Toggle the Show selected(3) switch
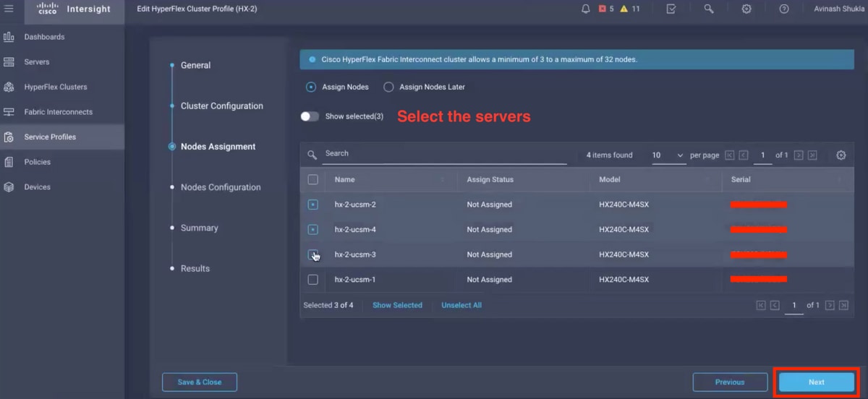Image resolution: width=868 pixels, height=399 pixels. (x=310, y=116)
